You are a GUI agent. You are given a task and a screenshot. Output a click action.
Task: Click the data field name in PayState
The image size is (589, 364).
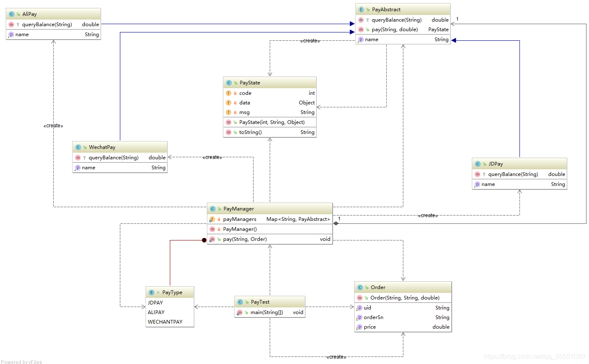(245, 103)
